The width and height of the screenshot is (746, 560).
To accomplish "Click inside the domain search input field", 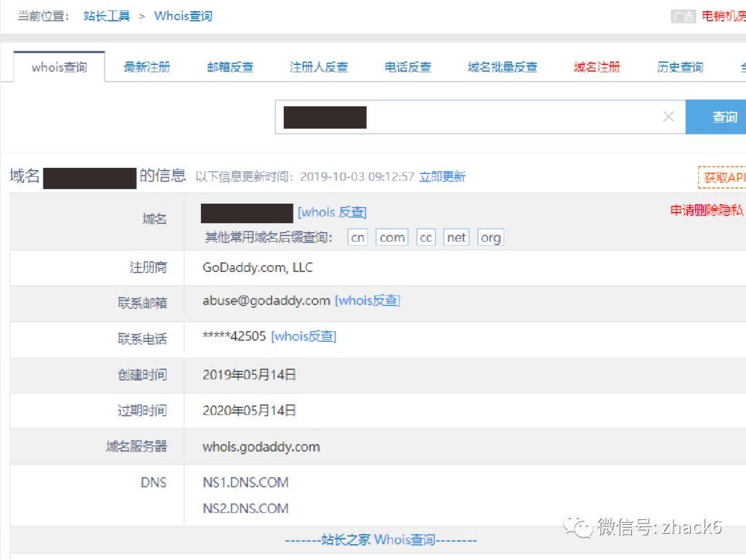I will pos(484,117).
